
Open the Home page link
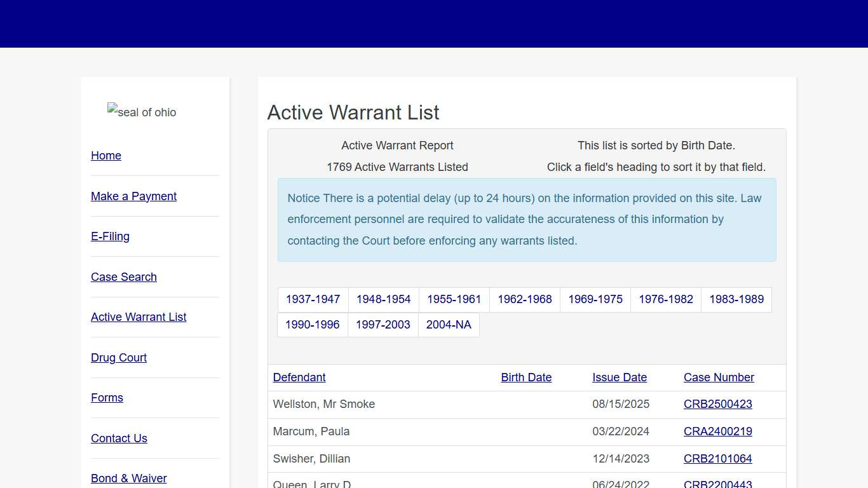[x=106, y=156]
